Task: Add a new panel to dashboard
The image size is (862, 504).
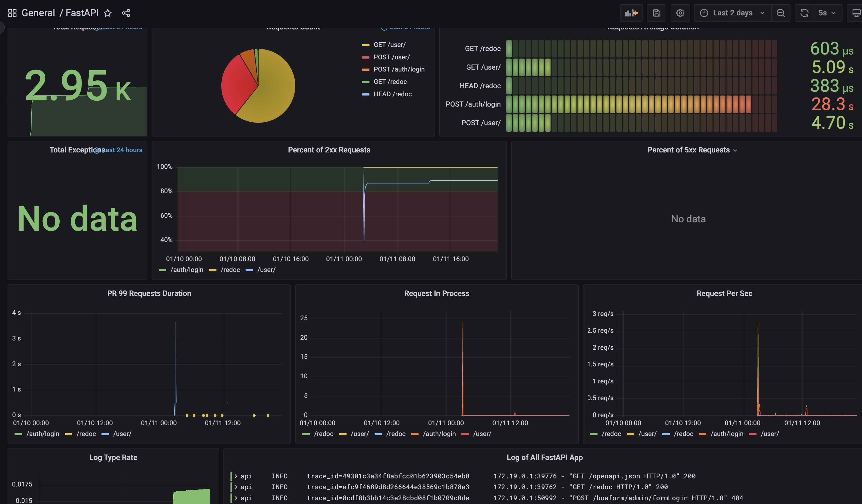Action: click(x=631, y=13)
